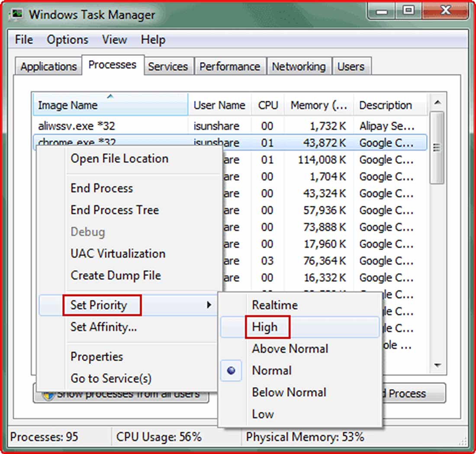Switch to the Networking tab

point(299,67)
